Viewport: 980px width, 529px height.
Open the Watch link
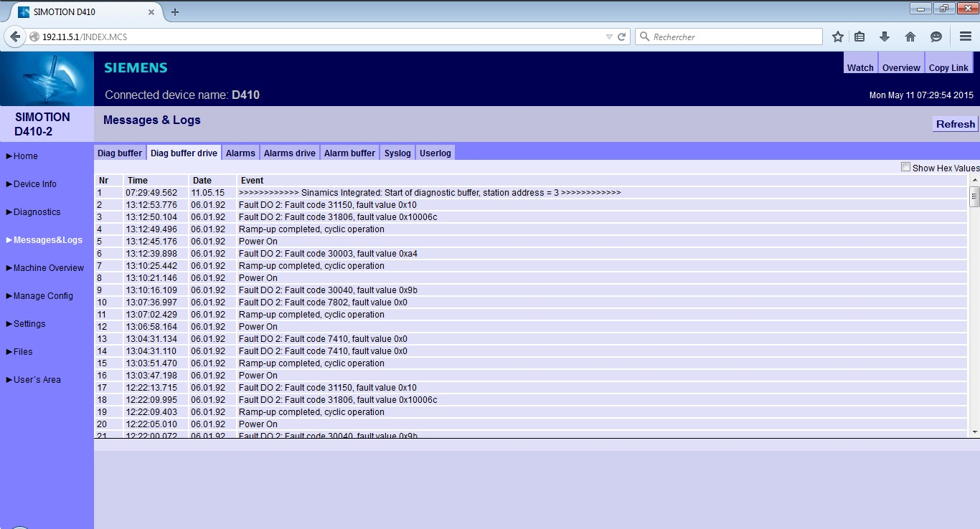[x=860, y=63]
